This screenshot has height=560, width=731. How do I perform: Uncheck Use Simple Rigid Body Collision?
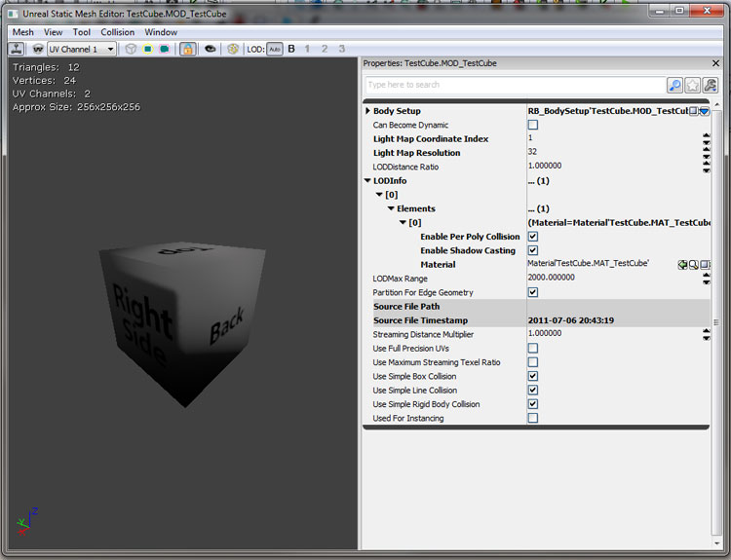pos(533,404)
